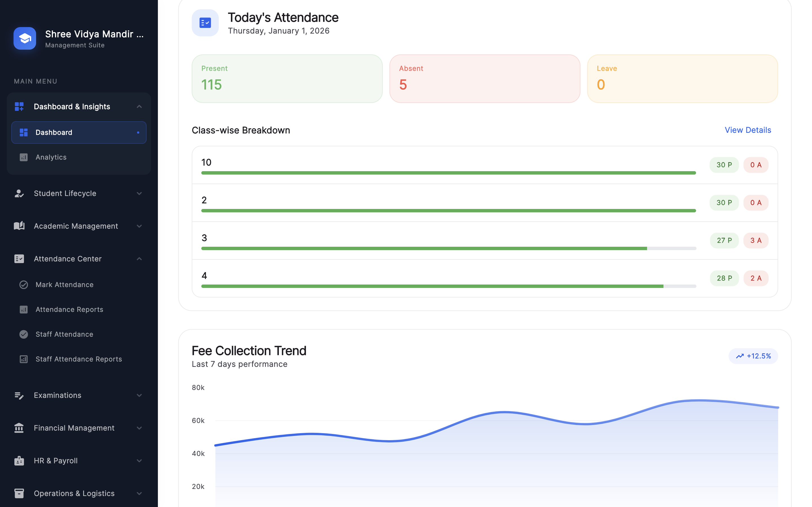Image resolution: width=812 pixels, height=507 pixels.
Task: Select the HR & Payroll briefcase icon
Action: [19, 460]
